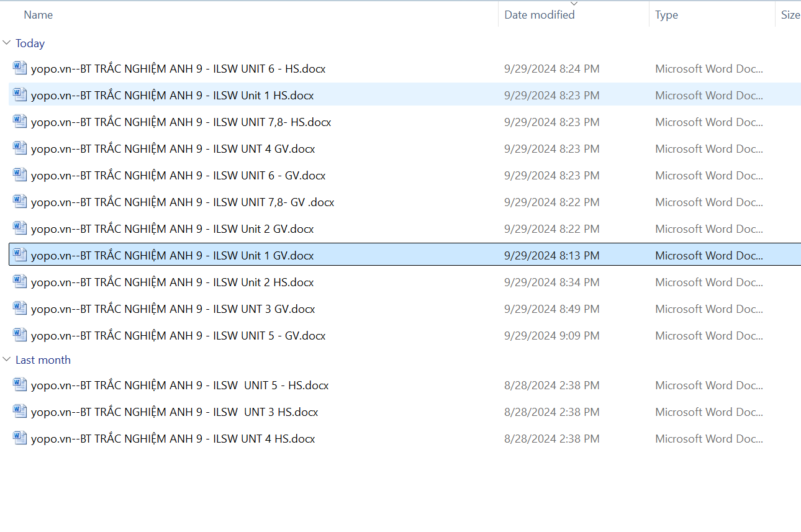The image size is (801, 532).
Task: Select file name ILSW UNT 4 GV.docx
Action: (173, 149)
